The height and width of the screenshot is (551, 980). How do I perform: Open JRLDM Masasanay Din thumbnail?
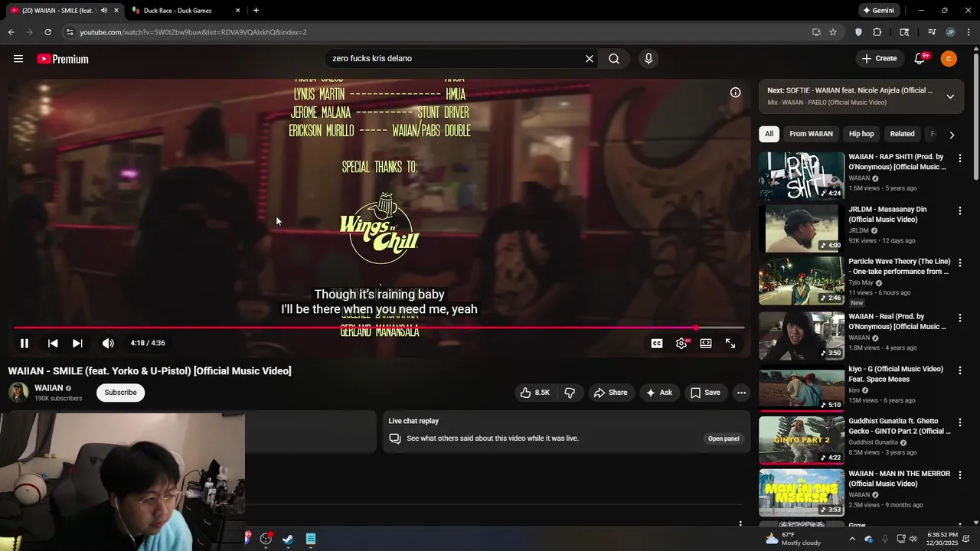802,228
